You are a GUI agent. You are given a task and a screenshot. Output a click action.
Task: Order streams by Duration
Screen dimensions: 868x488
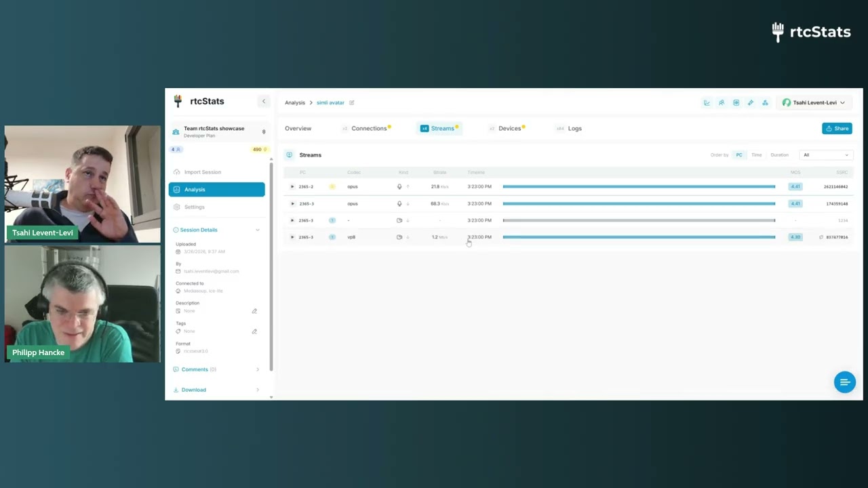coord(780,155)
